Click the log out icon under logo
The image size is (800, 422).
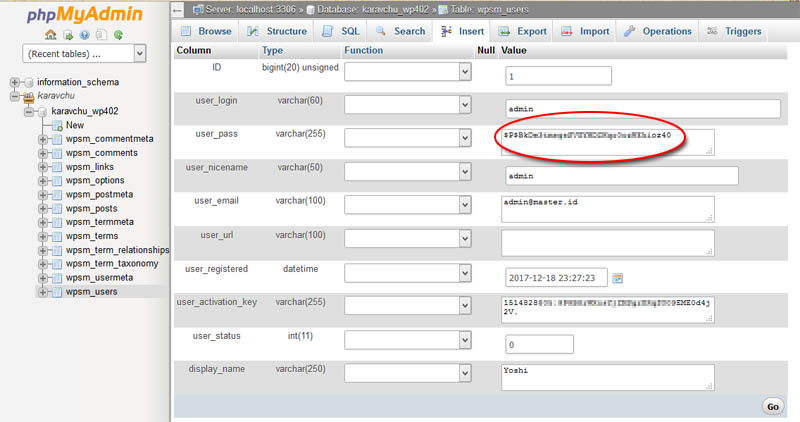click(68, 35)
